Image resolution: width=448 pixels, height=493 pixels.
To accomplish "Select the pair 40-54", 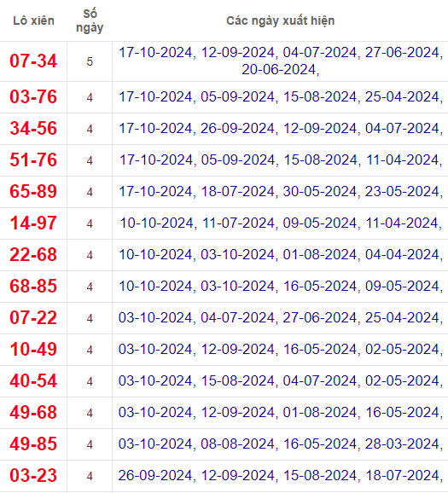I will [x=33, y=380].
